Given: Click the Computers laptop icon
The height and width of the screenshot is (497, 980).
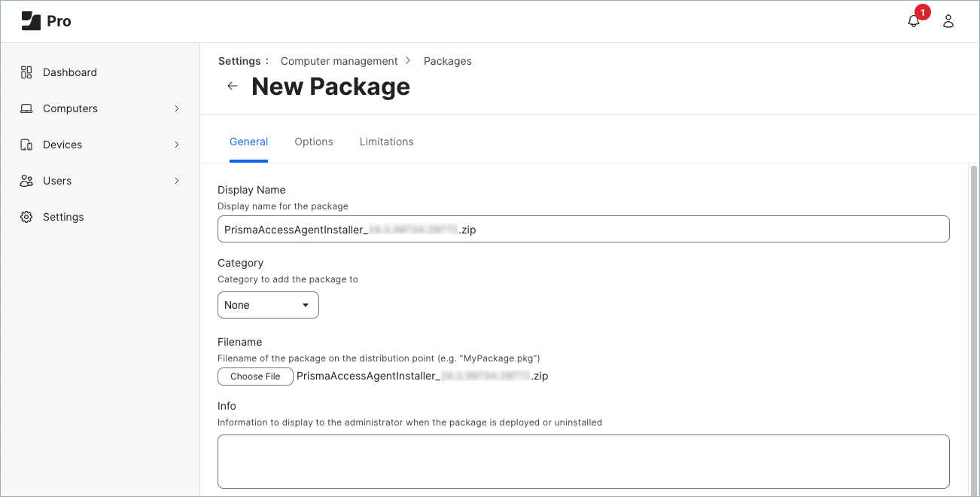Looking at the screenshot, I should 26,108.
